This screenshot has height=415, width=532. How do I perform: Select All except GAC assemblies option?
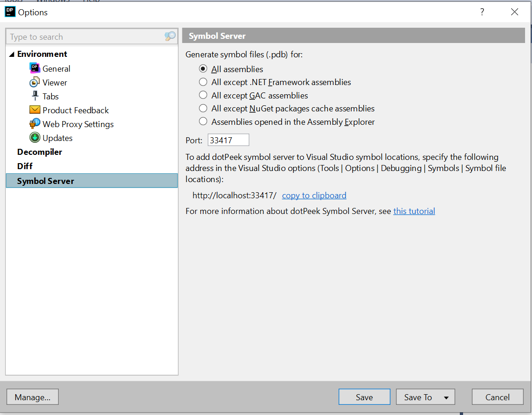pyautogui.click(x=203, y=95)
